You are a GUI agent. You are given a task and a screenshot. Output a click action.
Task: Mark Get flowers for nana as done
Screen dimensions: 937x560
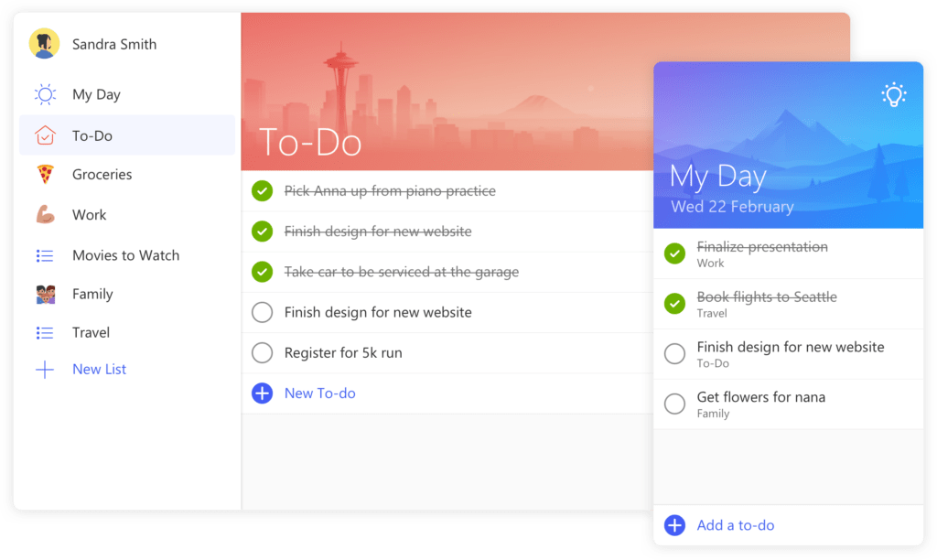(x=674, y=404)
